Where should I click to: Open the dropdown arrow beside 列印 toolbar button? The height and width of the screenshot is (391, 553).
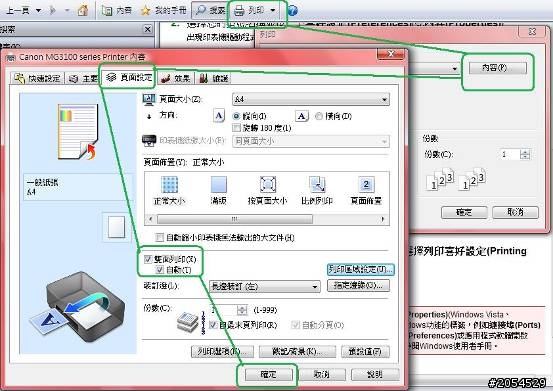[x=273, y=11]
